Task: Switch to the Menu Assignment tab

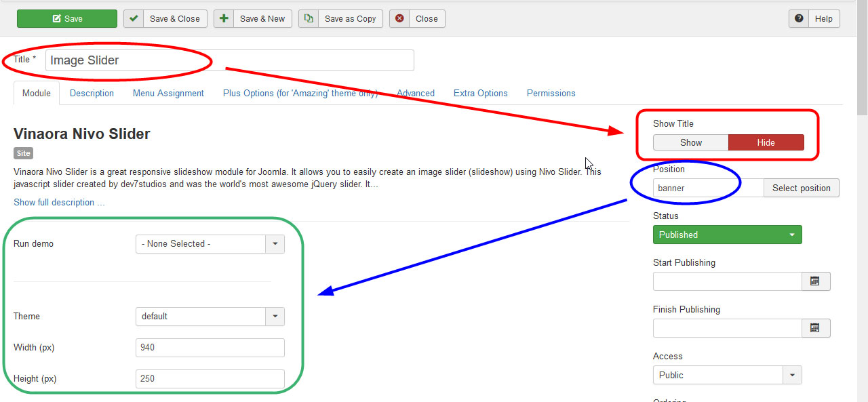Action: (x=168, y=94)
